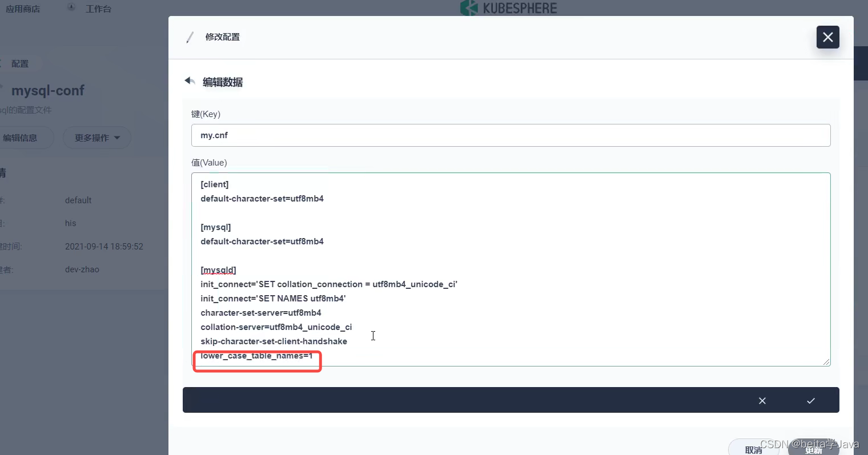Viewport: 868px width, 455px height.
Task: Click the 修改配置 dialog title
Action: (223, 37)
